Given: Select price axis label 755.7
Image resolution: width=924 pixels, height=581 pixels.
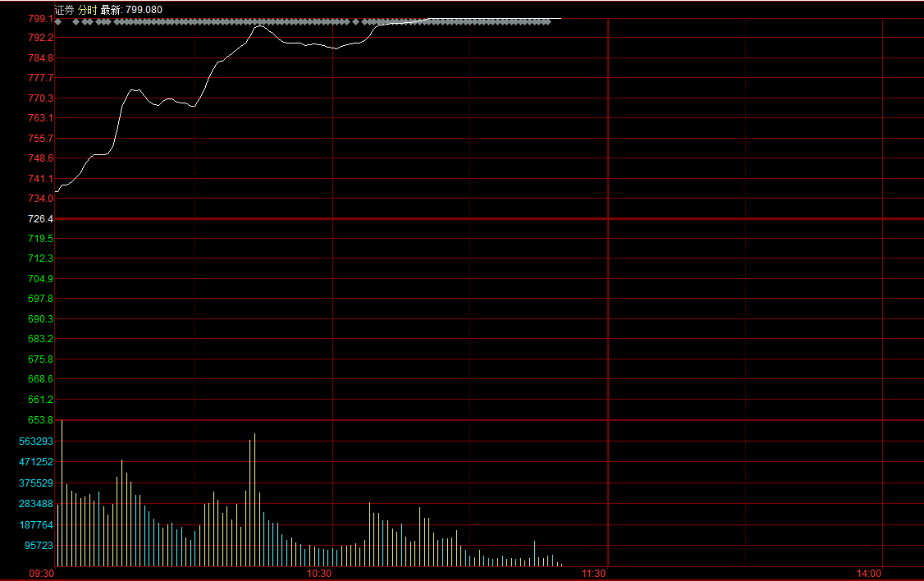Looking at the screenshot, I should pyautogui.click(x=41, y=139).
